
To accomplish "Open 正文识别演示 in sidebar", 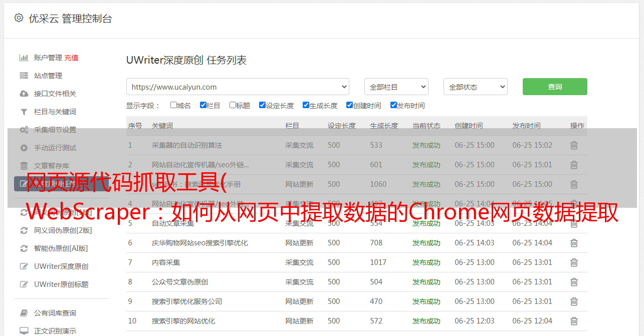I will click(55, 331).
